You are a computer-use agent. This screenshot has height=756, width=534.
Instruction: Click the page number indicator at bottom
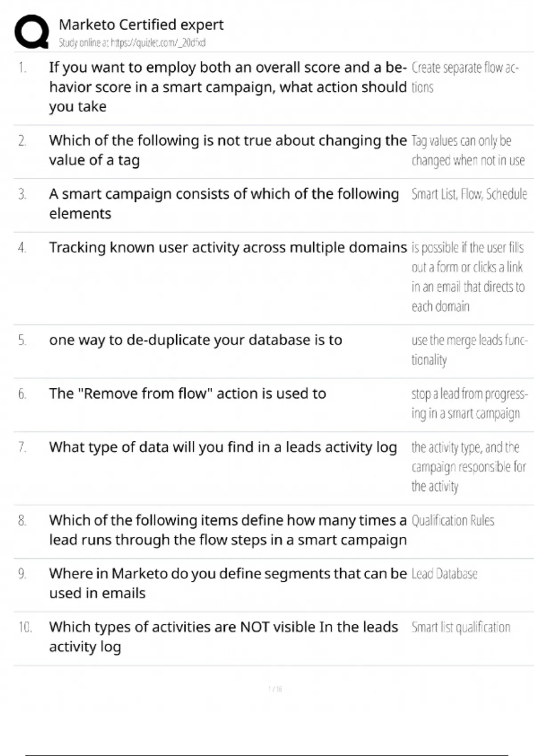click(x=275, y=689)
